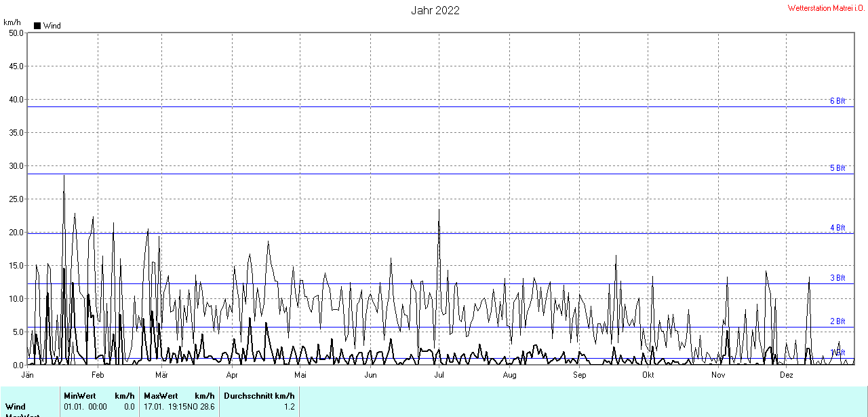Select the 'Okt' month label
This screenshot has height=417, width=868.
(648, 374)
